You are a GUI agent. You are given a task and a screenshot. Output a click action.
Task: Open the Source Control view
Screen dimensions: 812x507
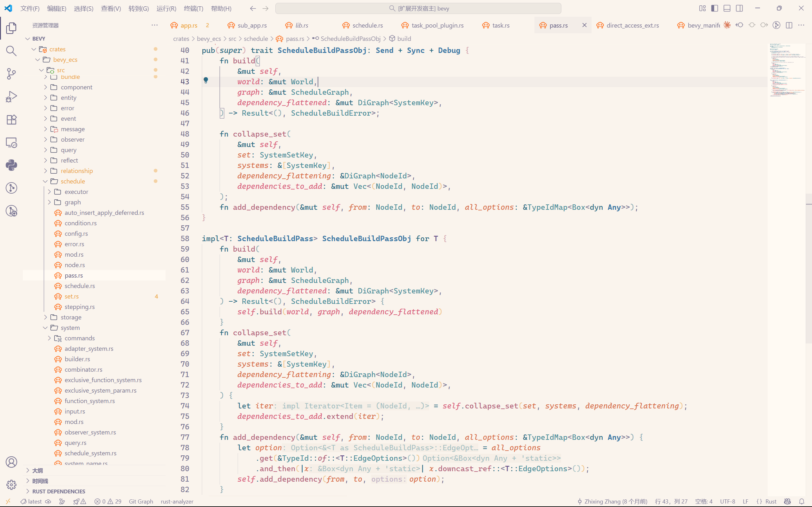click(11, 74)
